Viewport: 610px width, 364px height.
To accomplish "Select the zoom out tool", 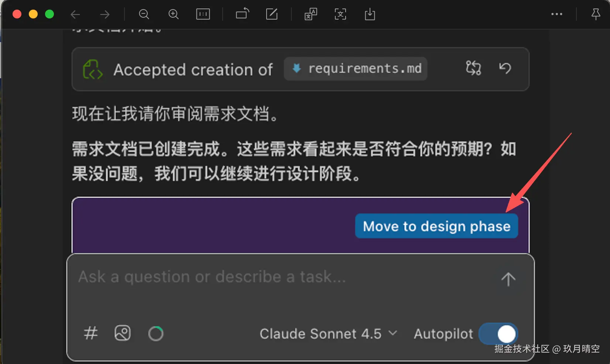I will pos(144,14).
